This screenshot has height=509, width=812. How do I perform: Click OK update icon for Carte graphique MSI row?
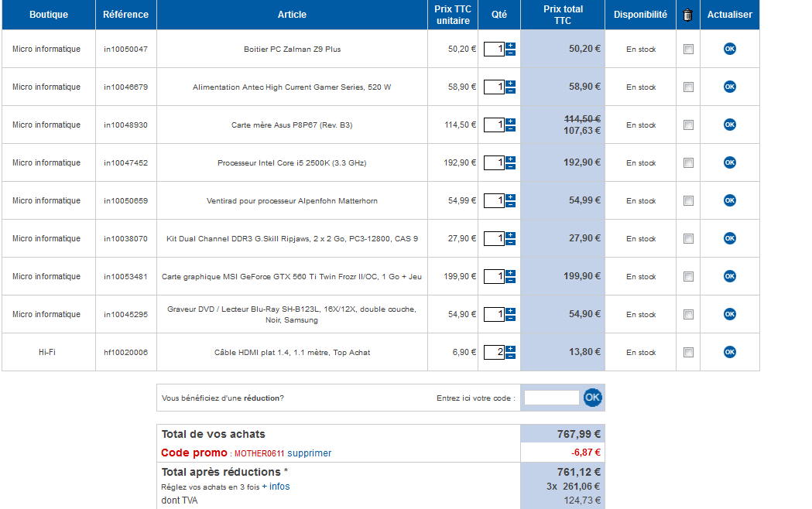coord(729,276)
